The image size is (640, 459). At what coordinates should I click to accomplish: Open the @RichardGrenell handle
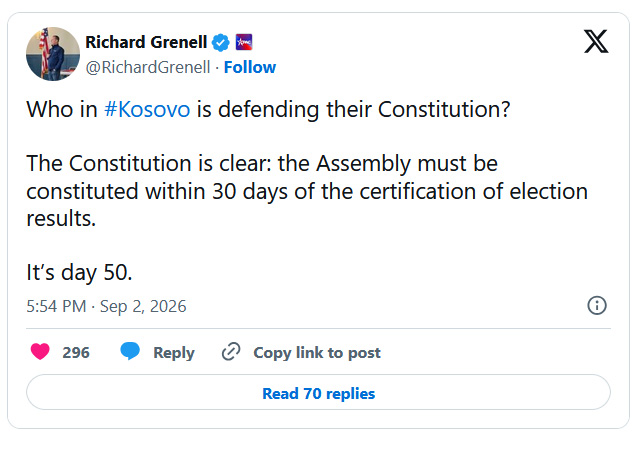point(148,67)
